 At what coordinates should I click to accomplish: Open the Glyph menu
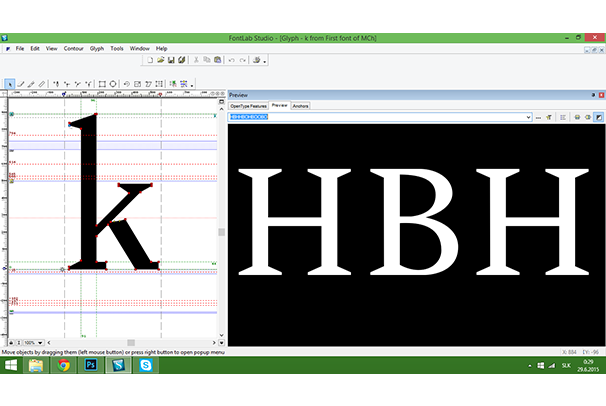pos(96,48)
